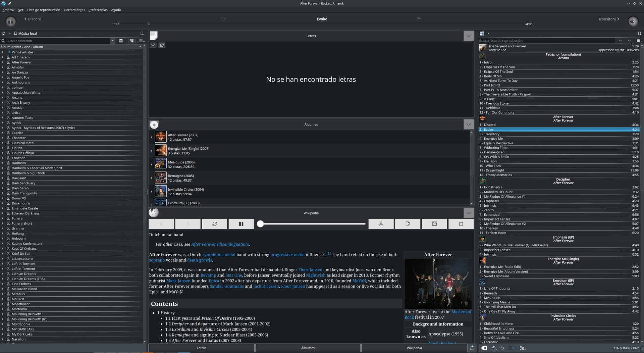
Task: Open the Amarok menu
Action: 8,10
